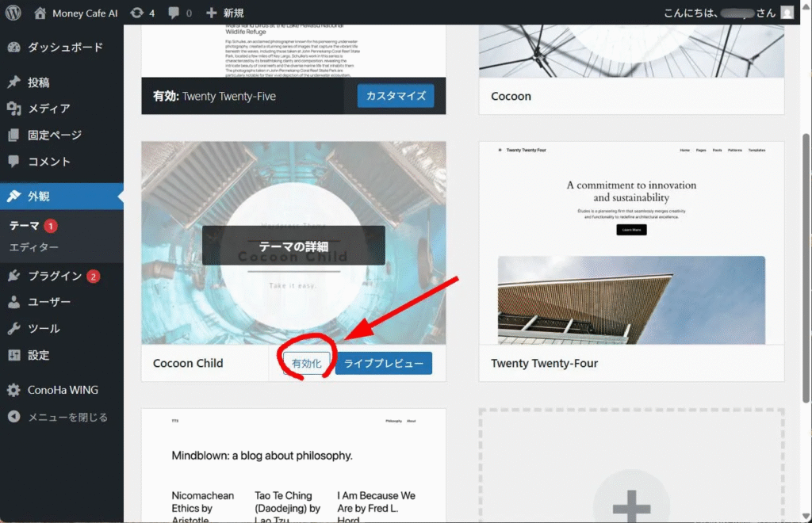812x523 pixels.
Task: Open the エディター submenu item
Action: click(33, 247)
